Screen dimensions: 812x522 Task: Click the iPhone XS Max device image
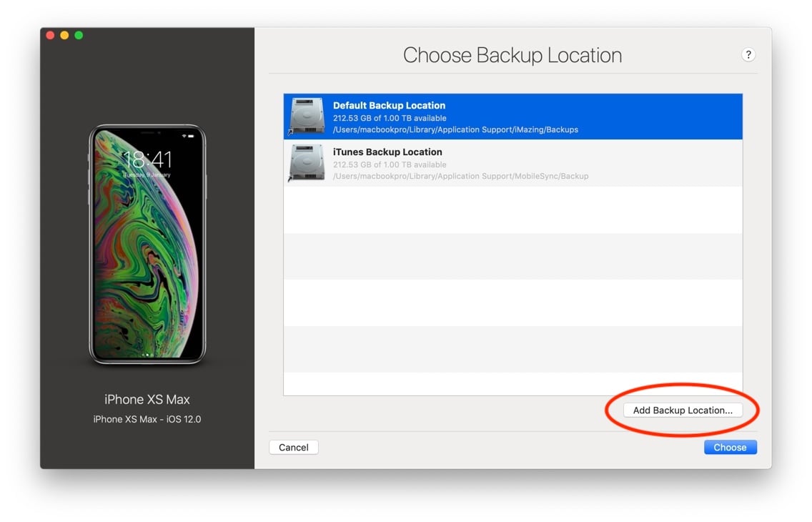point(147,244)
